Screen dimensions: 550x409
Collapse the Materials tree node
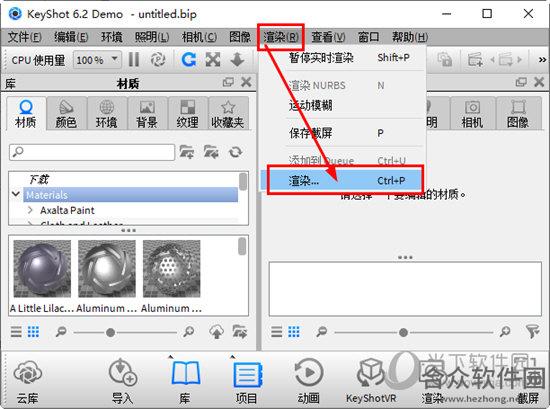(16, 194)
